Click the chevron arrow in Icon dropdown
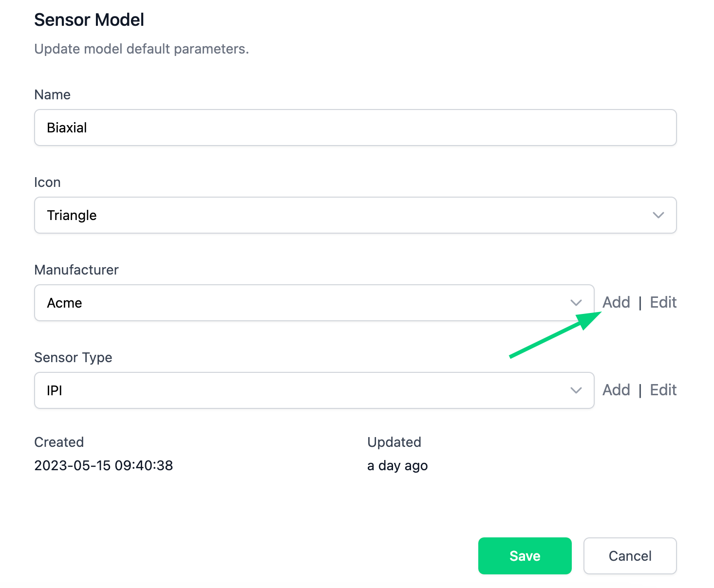The image size is (714, 588). tap(658, 215)
